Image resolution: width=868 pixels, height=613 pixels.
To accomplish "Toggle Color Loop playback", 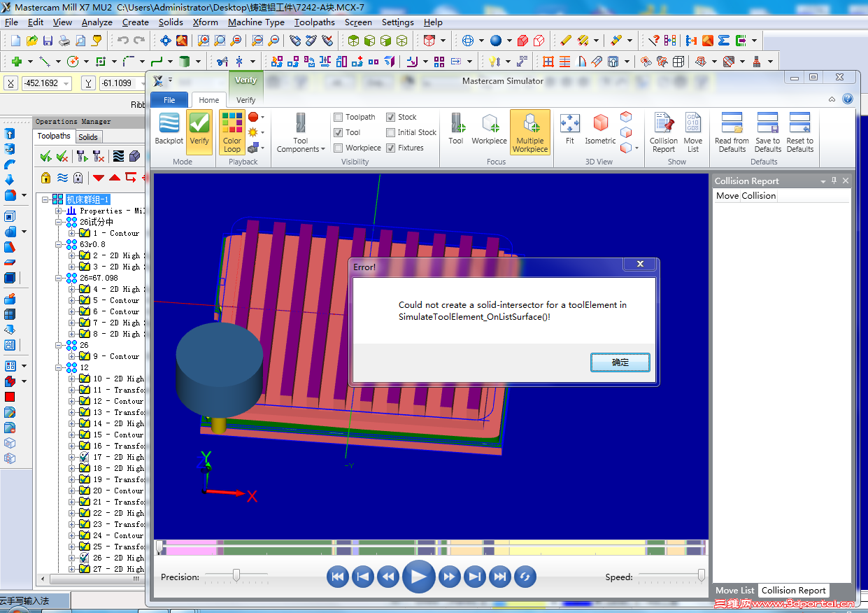I will tap(232, 132).
